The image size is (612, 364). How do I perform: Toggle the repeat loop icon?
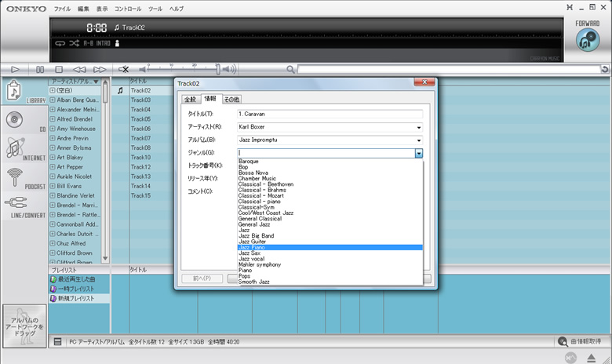point(60,43)
